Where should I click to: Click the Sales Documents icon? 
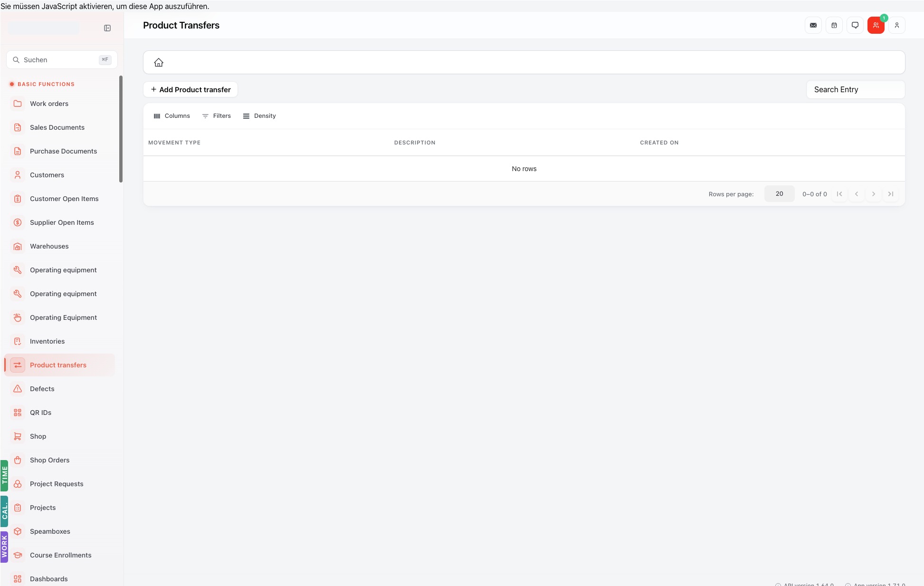[x=18, y=127]
